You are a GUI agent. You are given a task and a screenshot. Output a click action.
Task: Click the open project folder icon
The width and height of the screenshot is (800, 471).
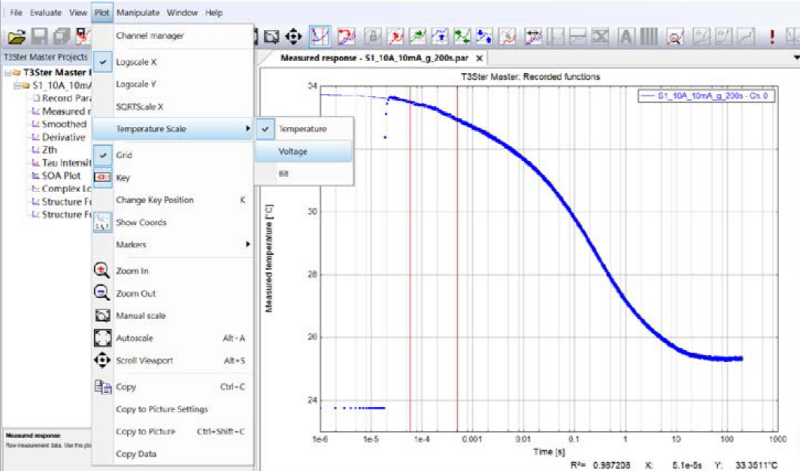tap(16, 36)
